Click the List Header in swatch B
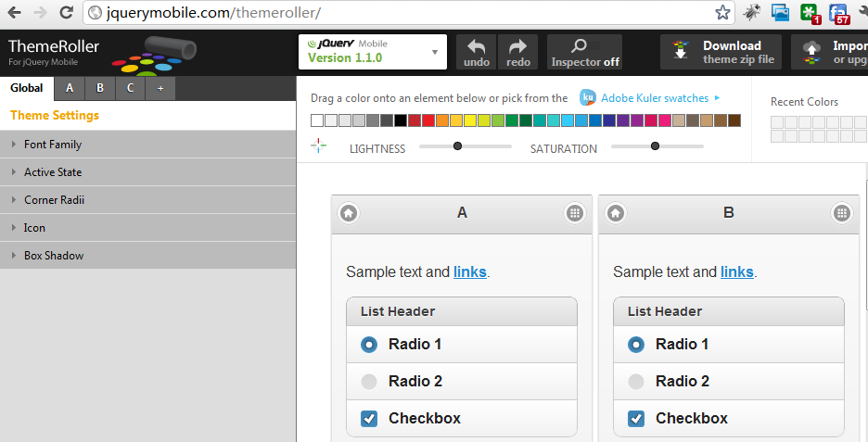Screen dimensions: 868x442 729,311
